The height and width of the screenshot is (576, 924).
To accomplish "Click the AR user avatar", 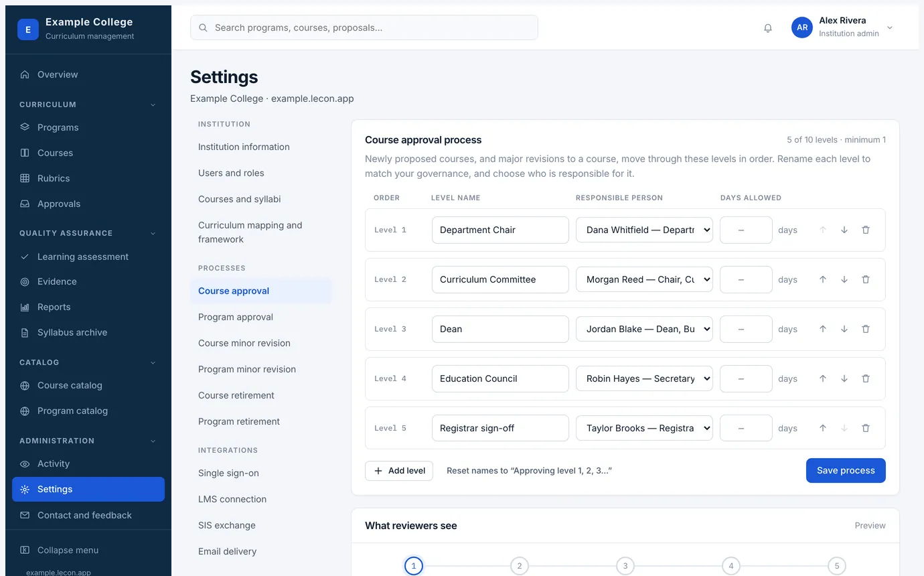I will click(x=802, y=27).
